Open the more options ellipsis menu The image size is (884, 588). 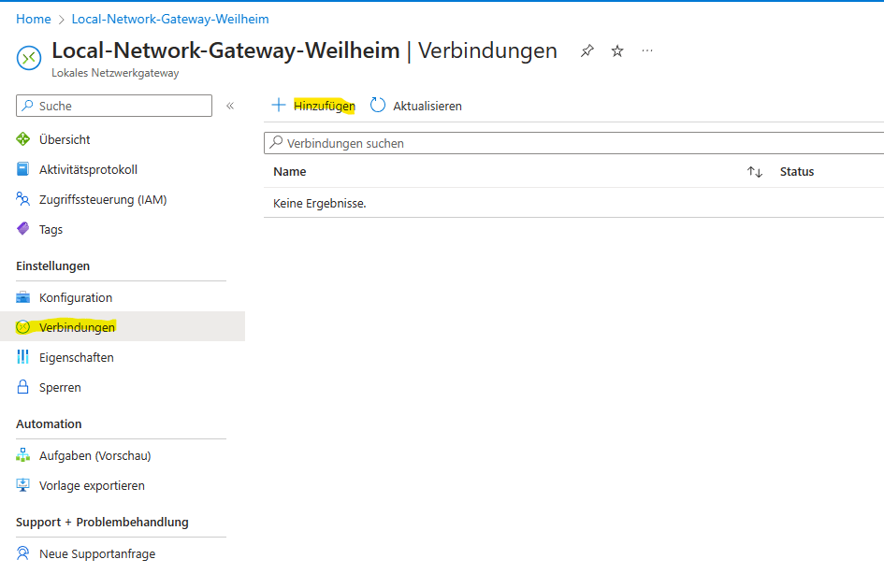click(647, 50)
